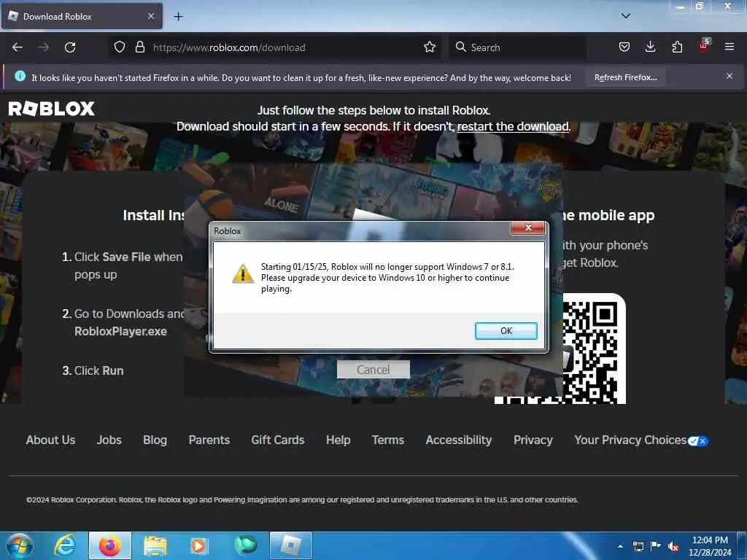
Task: Close the Roblox warning dialog with X
Action: 528,227
